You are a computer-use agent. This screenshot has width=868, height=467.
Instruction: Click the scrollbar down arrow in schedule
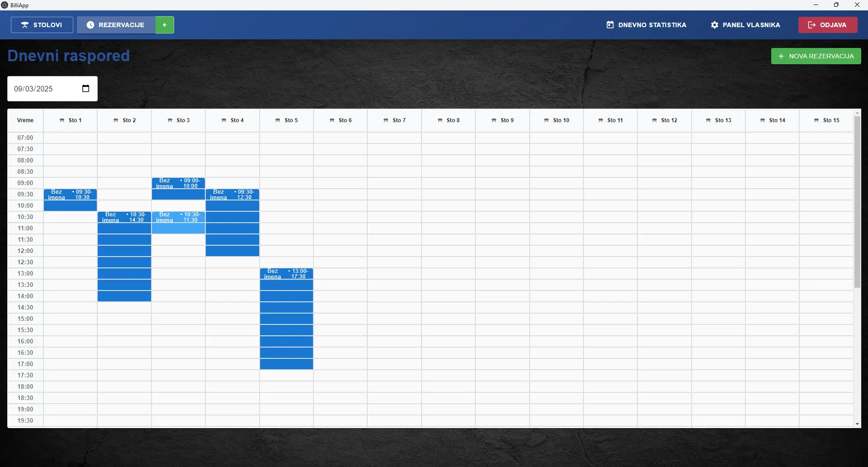coord(857,424)
